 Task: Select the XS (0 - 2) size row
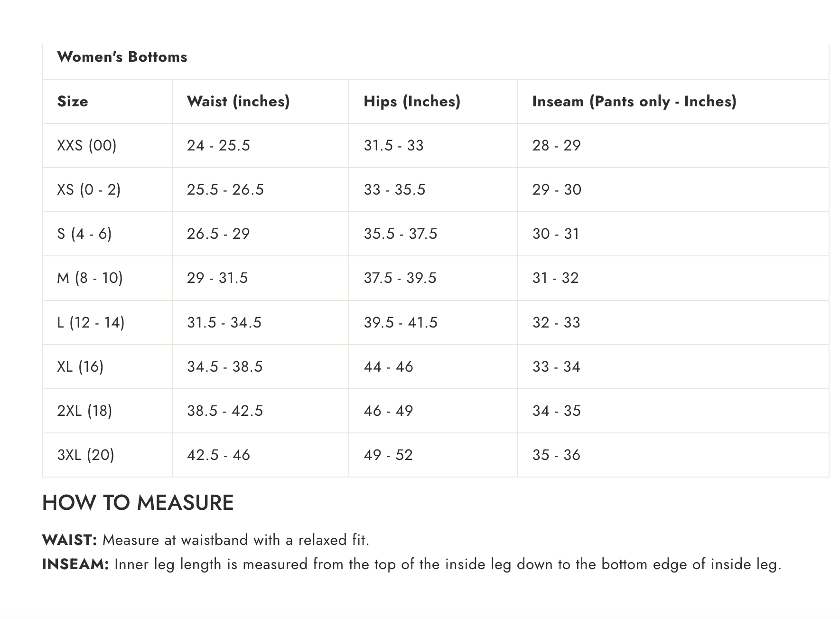click(x=435, y=189)
